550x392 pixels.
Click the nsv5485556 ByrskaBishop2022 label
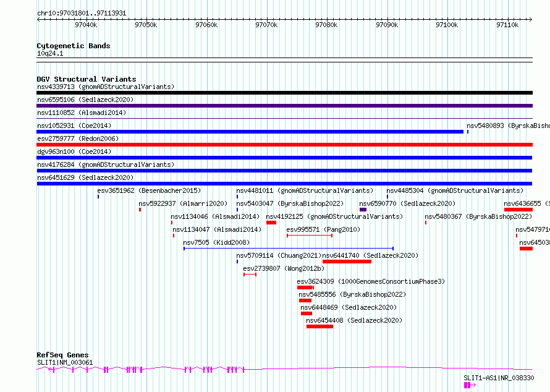coord(352,294)
